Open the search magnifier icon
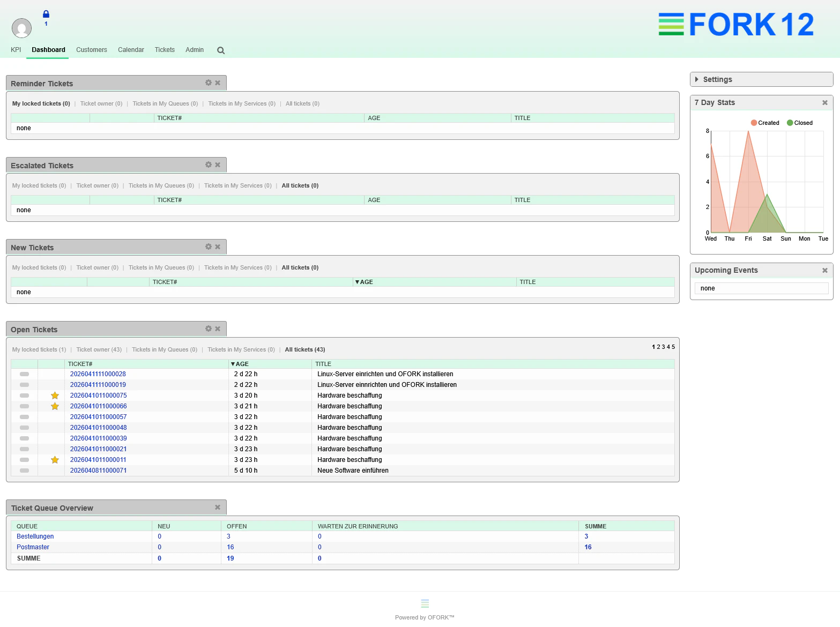The image size is (840, 627). (220, 50)
